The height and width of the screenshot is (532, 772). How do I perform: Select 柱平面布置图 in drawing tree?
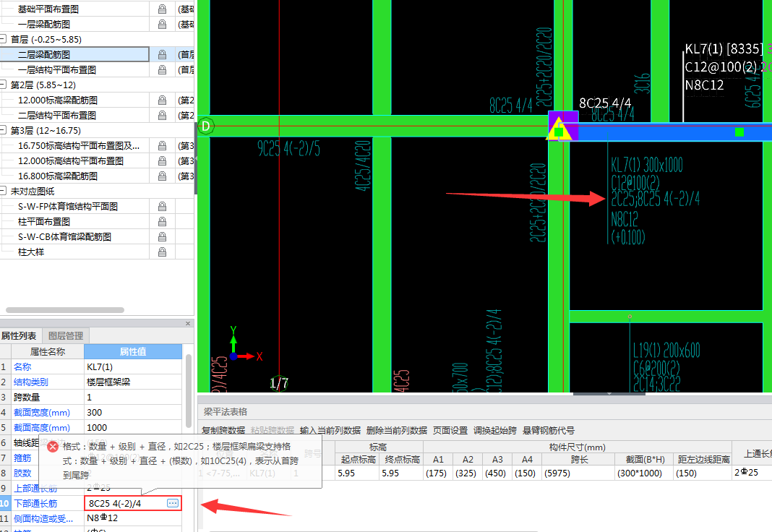tap(44, 222)
